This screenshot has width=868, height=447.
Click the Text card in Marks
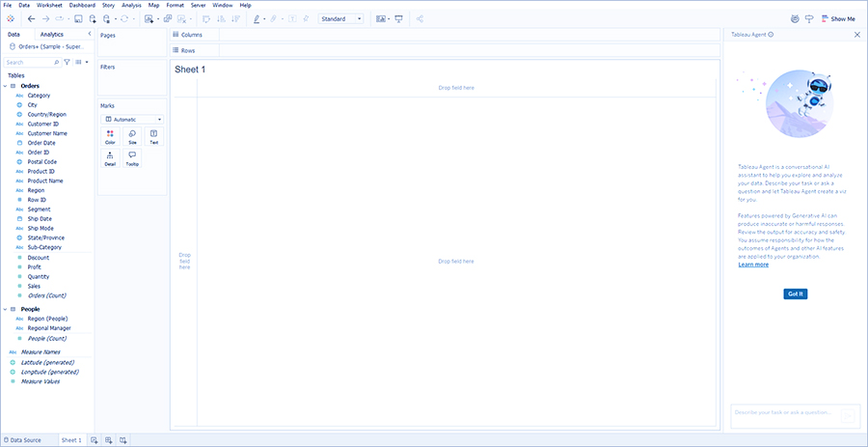click(x=154, y=136)
